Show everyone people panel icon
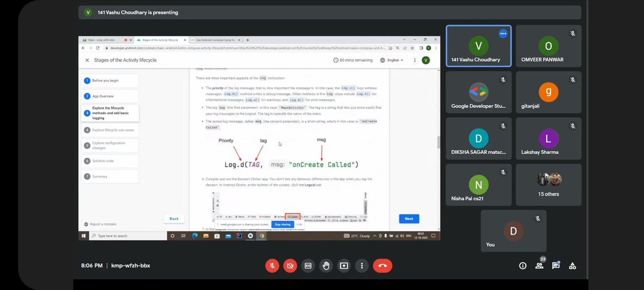Image resolution: width=644 pixels, height=290 pixels. pos(539,265)
